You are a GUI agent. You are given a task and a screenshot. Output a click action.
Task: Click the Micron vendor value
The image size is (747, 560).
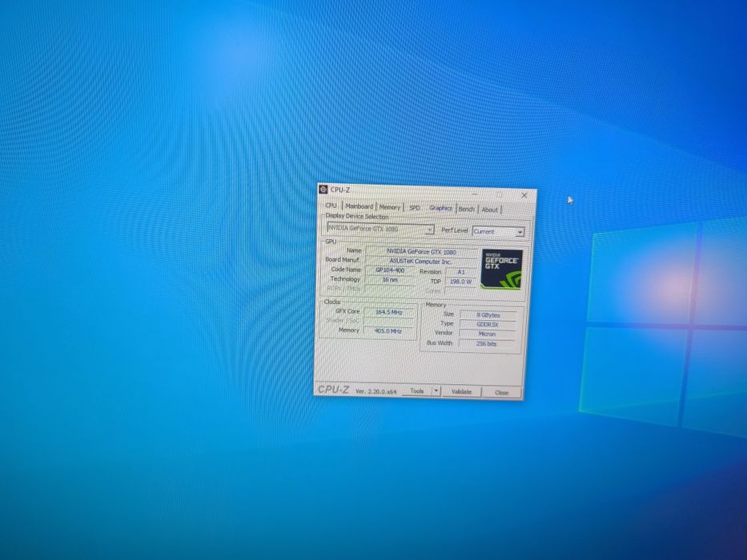(487, 334)
